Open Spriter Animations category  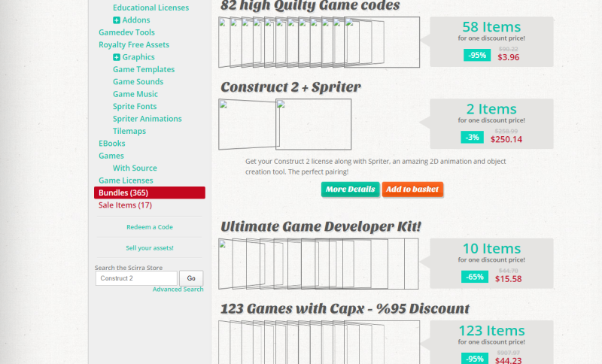(x=147, y=119)
